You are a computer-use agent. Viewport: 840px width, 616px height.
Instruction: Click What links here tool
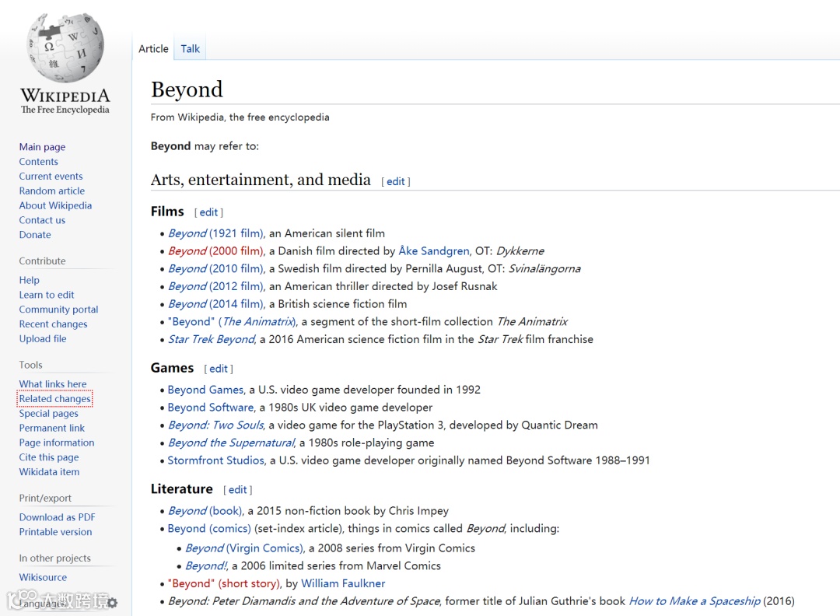click(53, 384)
